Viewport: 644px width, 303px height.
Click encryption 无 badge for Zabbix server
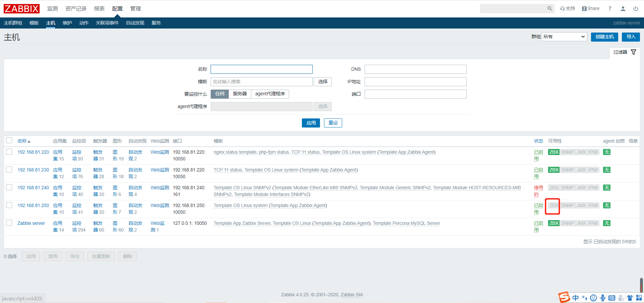click(607, 223)
